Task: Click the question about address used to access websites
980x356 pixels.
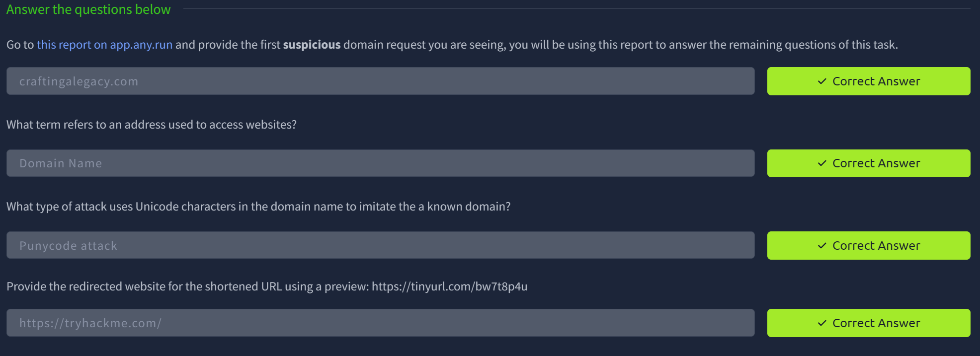Action: [x=152, y=125]
